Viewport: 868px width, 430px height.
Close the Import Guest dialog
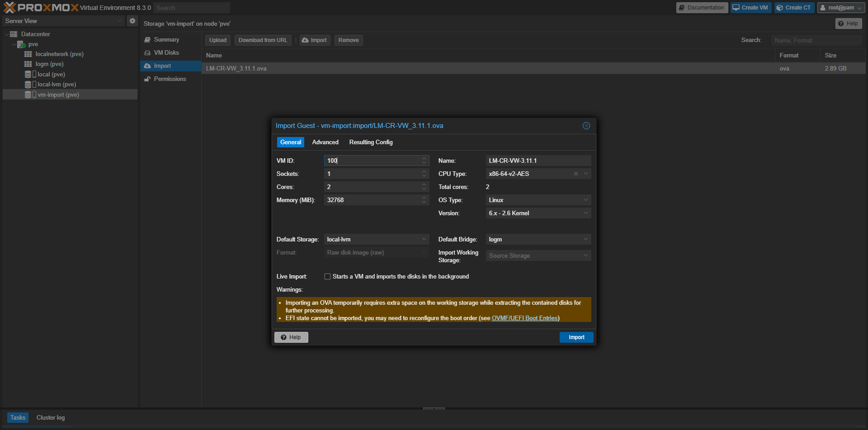[586, 126]
